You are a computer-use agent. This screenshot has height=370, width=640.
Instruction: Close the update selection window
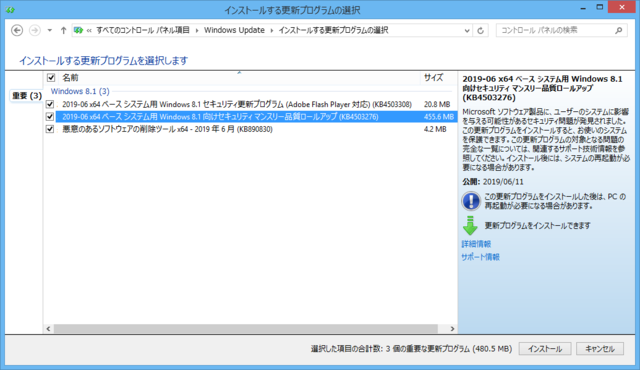622,7
